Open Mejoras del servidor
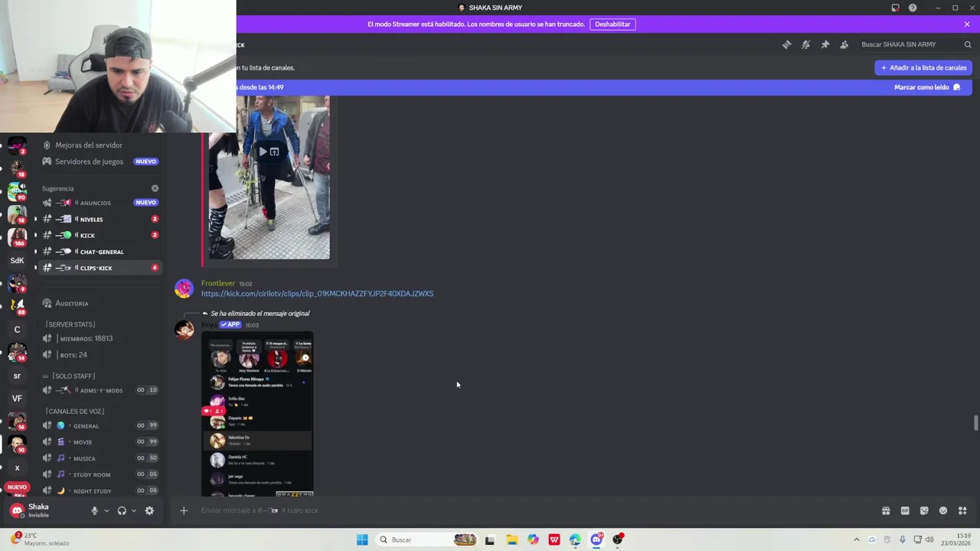This screenshot has width=980, height=551. point(88,145)
